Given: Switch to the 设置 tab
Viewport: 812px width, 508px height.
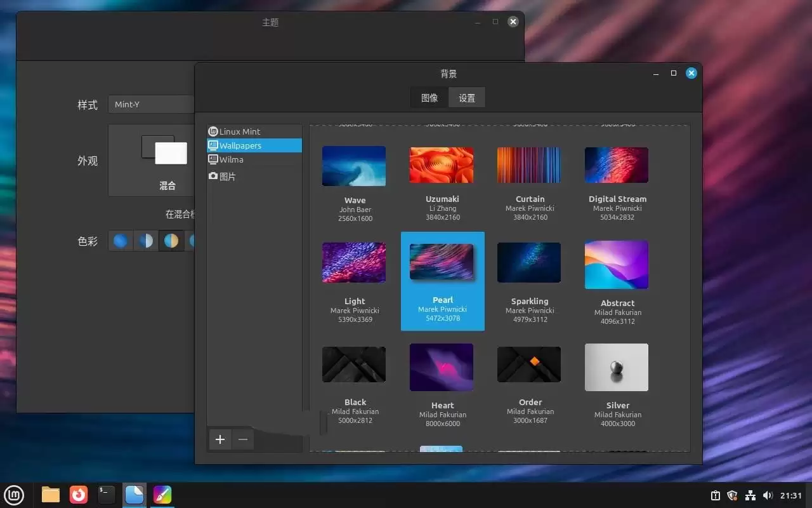Looking at the screenshot, I should [467, 98].
